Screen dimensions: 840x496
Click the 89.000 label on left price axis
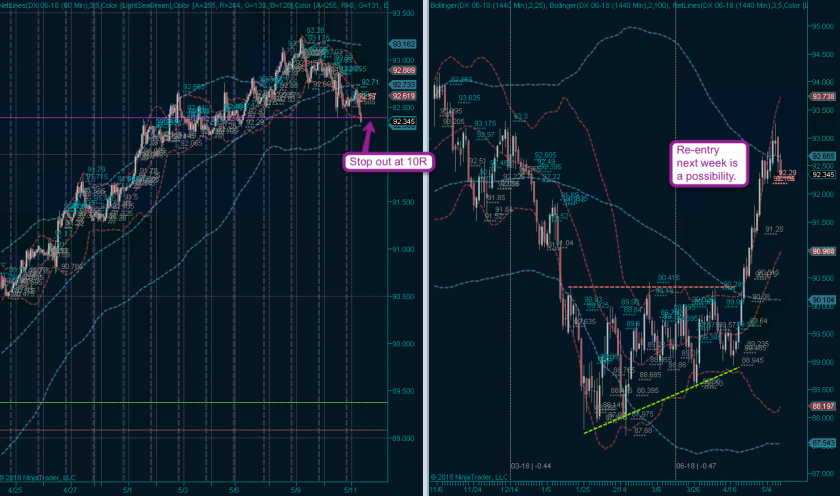click(x=403, y=438)
